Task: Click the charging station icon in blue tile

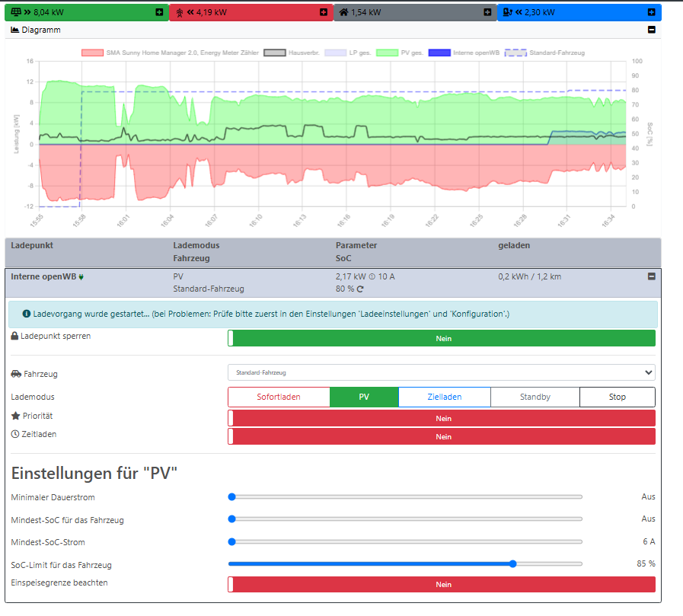Action: (x=507, y=12)
